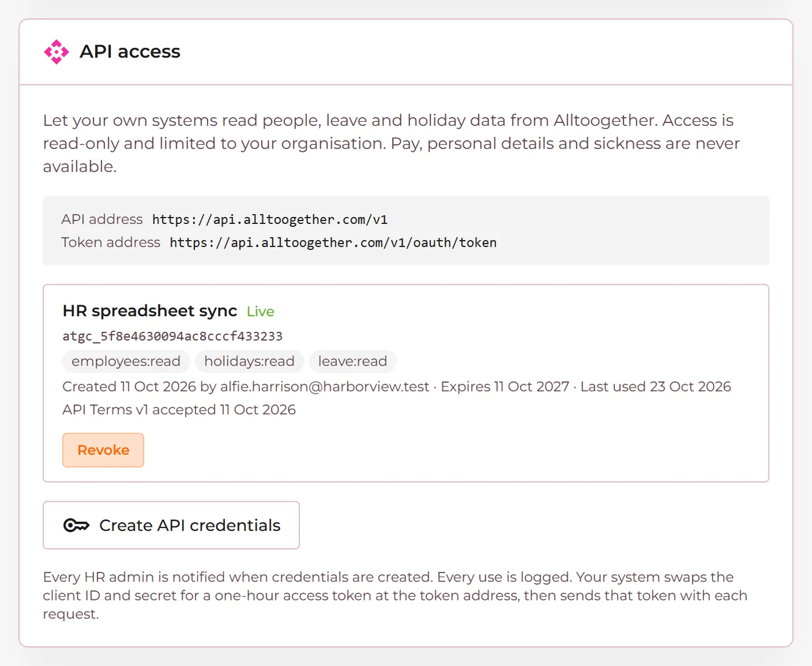Click API Terms v1 accepted 11 Oct 2026

coord(179,410)
